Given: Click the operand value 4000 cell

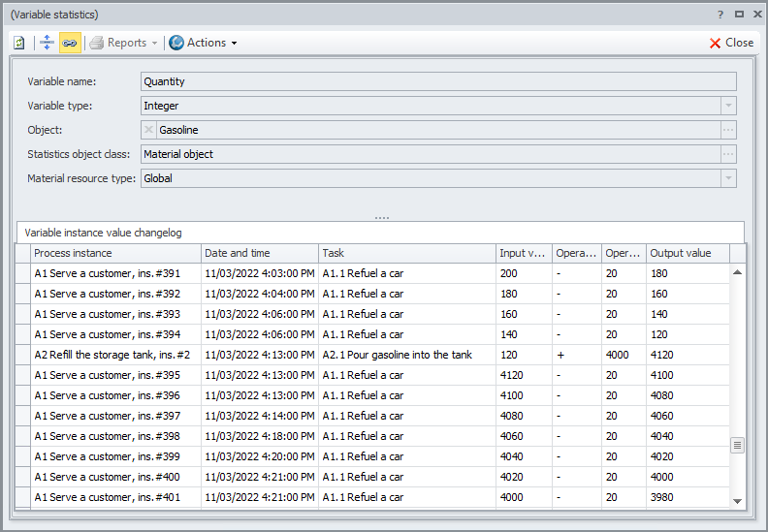Looking at the screenshot, I should tap(624, 355).
